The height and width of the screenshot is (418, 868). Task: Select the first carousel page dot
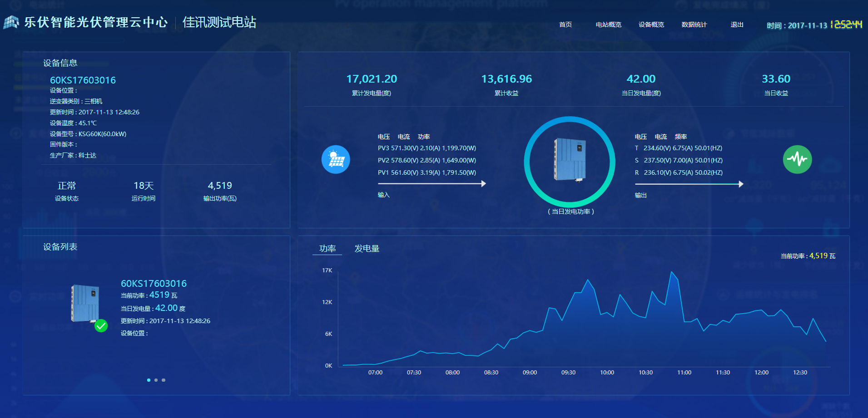(149, 380)
